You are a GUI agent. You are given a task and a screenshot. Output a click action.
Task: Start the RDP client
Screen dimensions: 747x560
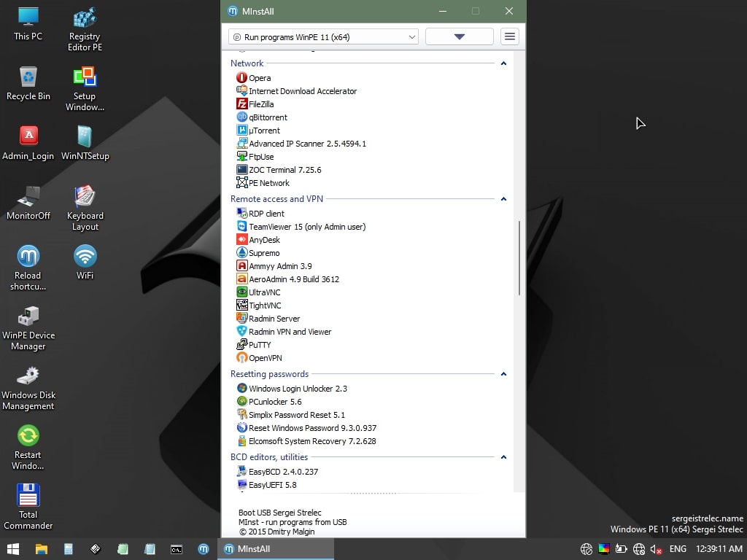[x=260, y=214]
